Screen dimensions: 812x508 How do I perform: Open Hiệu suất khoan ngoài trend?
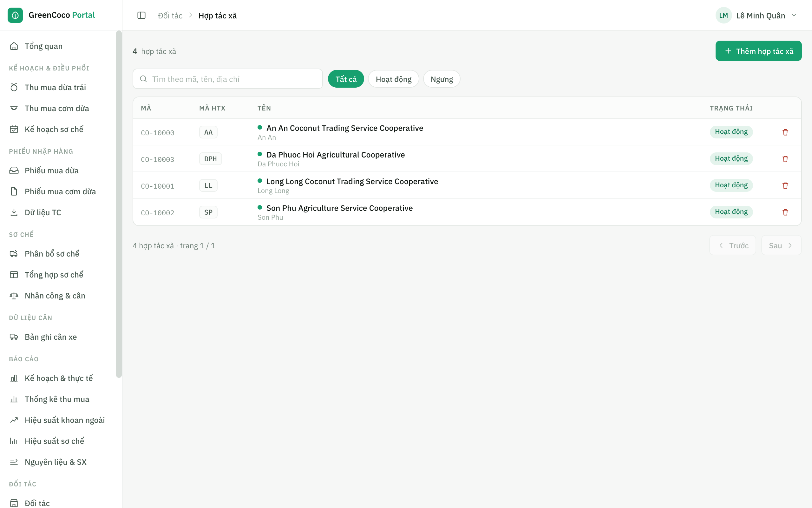click(x=58, y=420)
